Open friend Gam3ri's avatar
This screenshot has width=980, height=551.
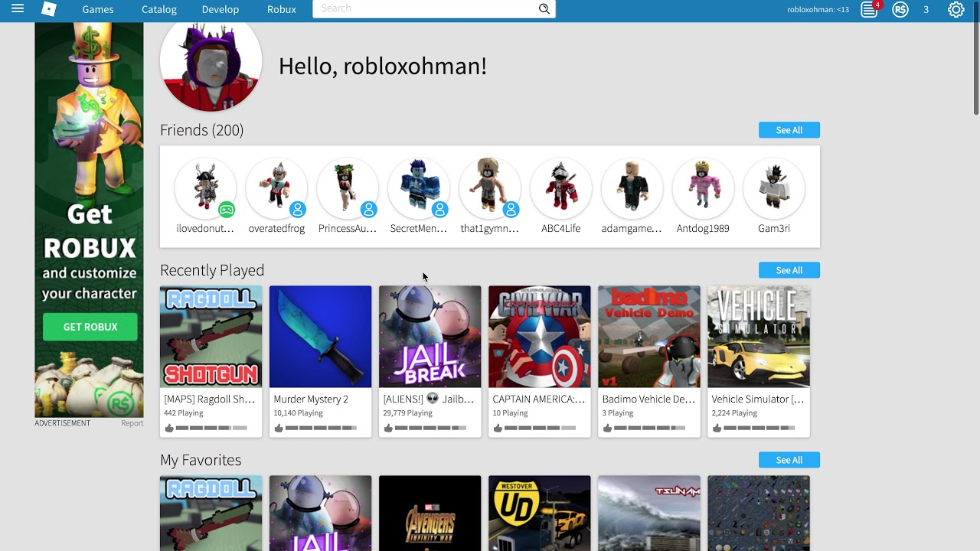coord(774,188)
